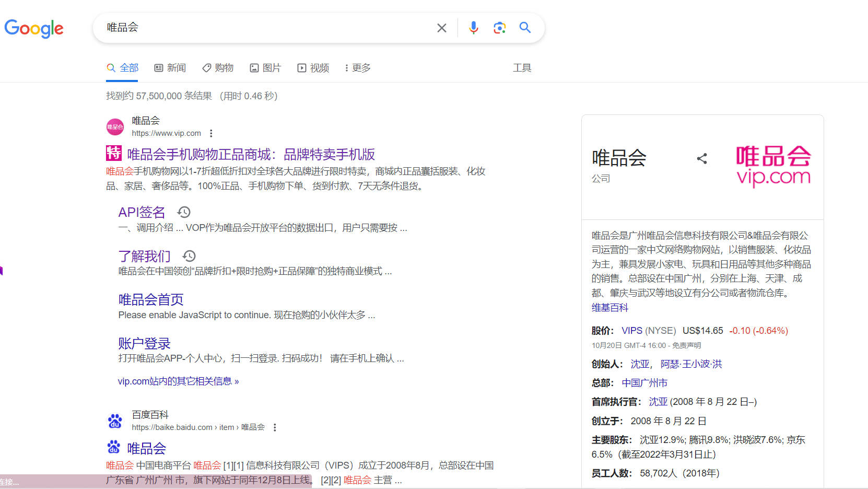Open founder 沈亚 link in 创始人 row
The height and width of the screenshot is (489, 868).
point(640,364)
